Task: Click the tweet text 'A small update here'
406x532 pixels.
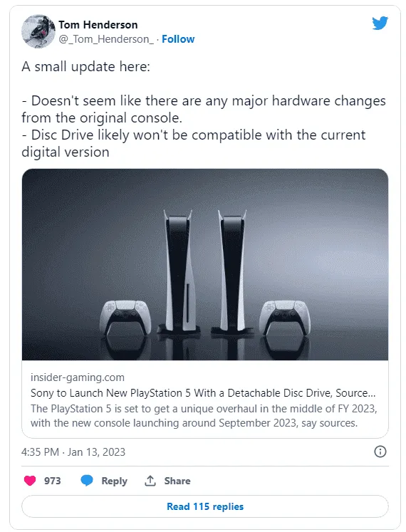Action: 86,66
